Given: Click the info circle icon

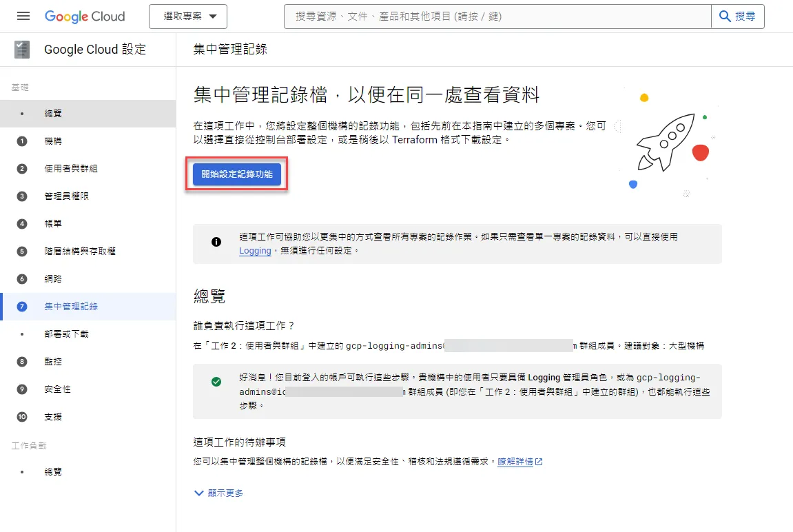Looking at the screenshot, I should (216, 242).
